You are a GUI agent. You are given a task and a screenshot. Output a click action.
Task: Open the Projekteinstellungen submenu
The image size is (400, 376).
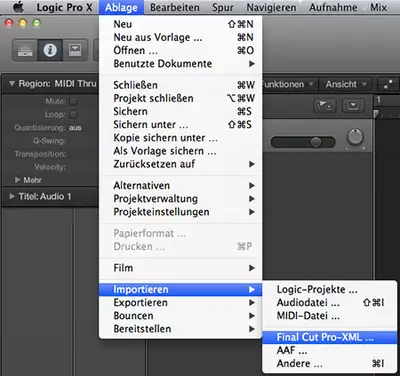181,212
